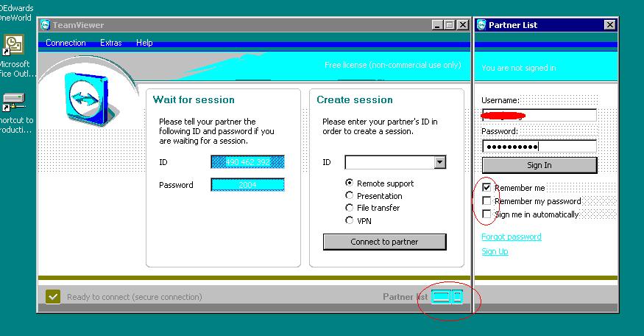Open the Sign Up link
The width and height of the screenshot is (644, 336).
point(495,251)
